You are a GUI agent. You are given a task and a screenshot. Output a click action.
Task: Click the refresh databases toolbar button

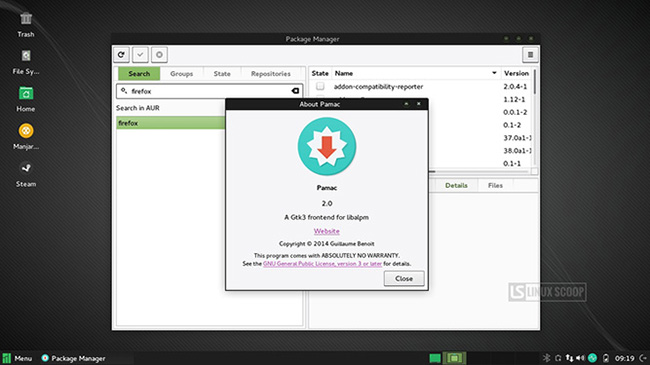pyautogui.click(x=121, y=54)
